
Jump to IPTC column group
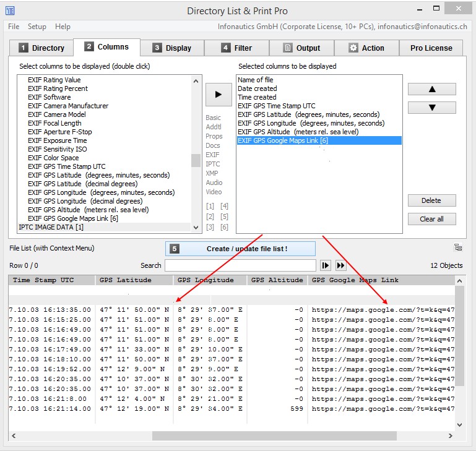[x=212, y=164]
